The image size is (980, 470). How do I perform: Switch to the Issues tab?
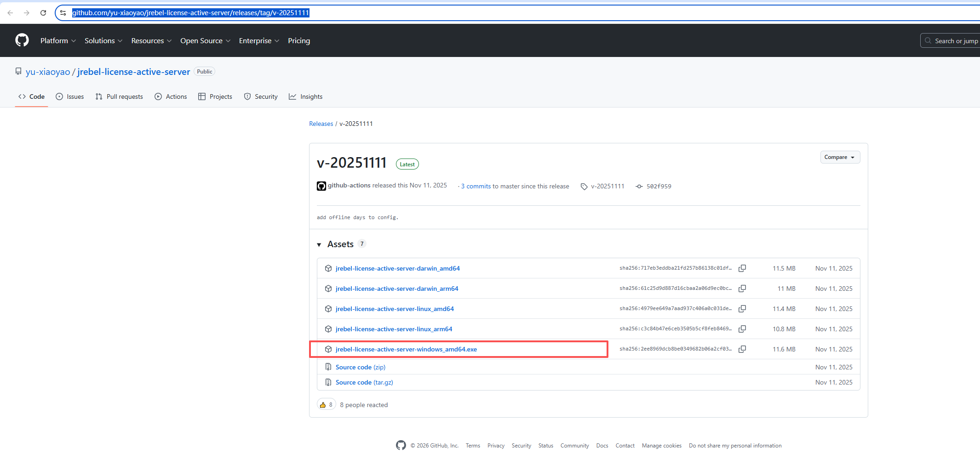70,96
